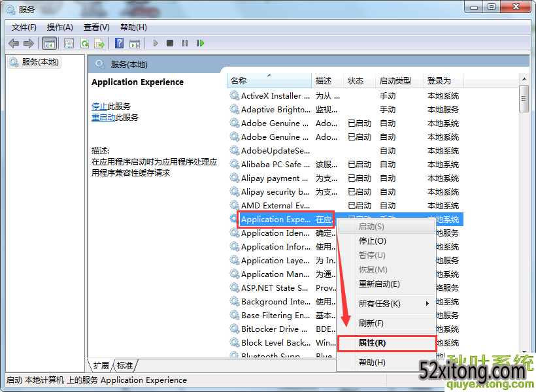This screenshot has height=392, width=536.
Task: Toggle the show/hide console tree icon
Action: coord(49,43)
